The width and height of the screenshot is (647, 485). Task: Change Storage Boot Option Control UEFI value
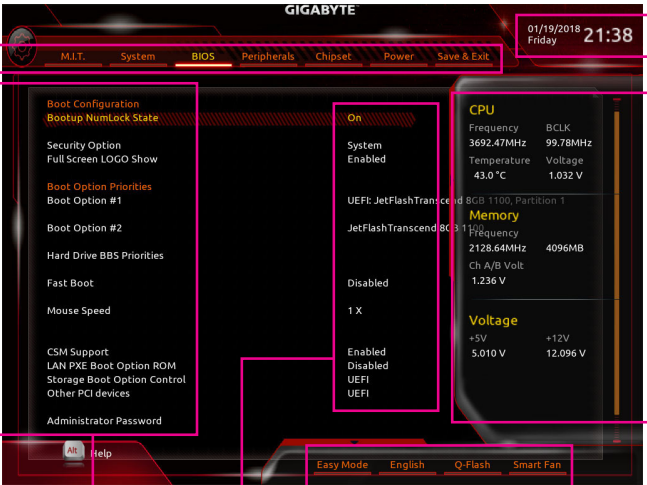pos(358,380)
